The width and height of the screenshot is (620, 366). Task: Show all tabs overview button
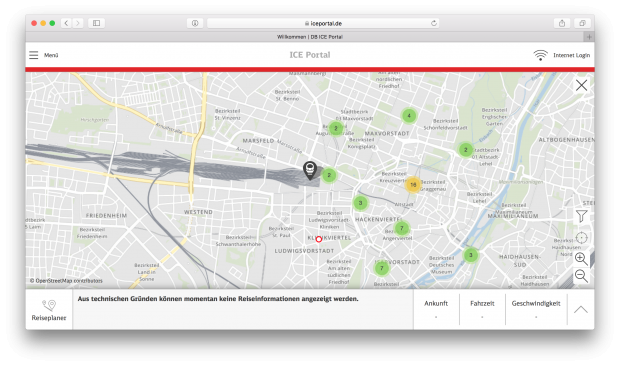pos(582,23)
